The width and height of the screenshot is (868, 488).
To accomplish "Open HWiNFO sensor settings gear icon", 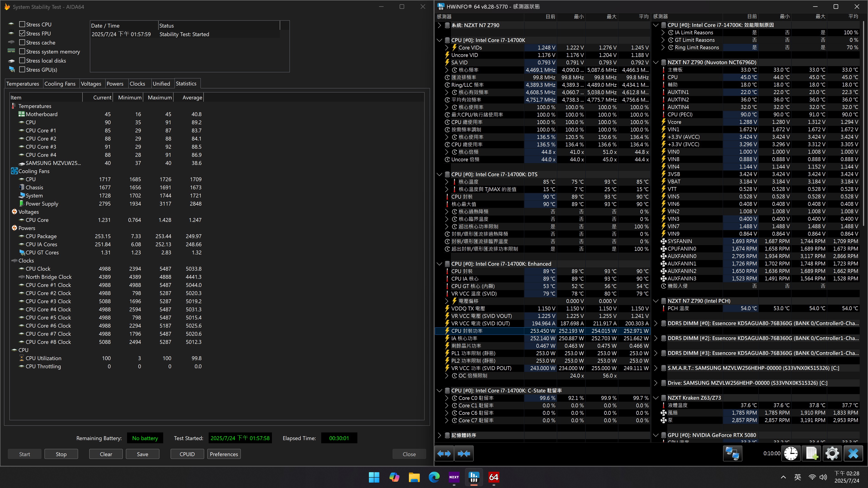I will point(832,453).
